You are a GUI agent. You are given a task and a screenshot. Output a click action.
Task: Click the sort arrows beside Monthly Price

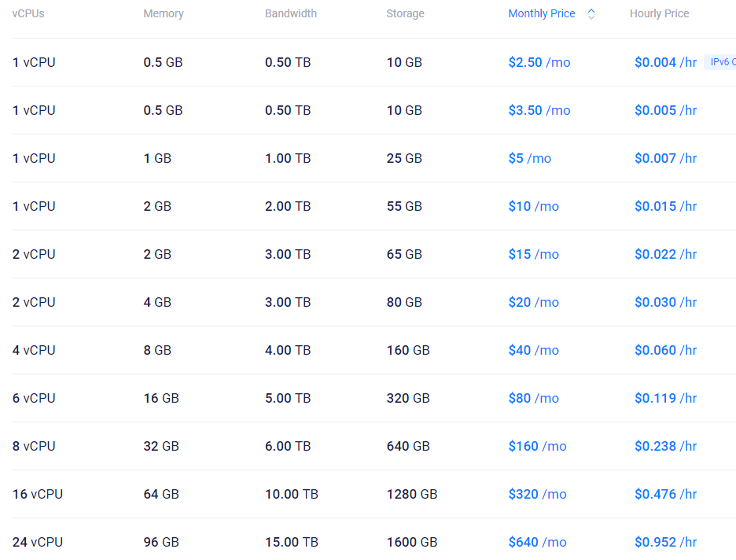pyautogui.click(x=591, y=14)
